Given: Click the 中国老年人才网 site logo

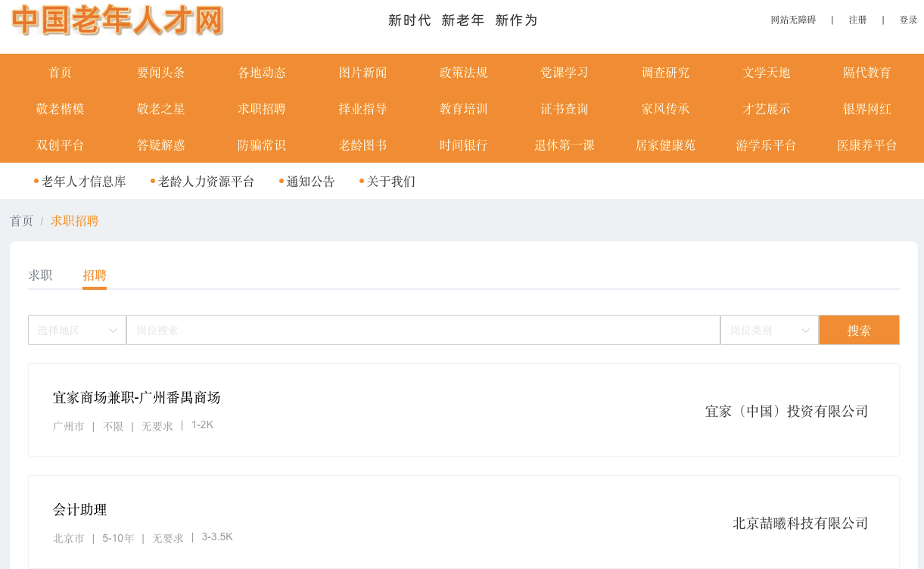Looking at the screenshot, I should (117, 20).
